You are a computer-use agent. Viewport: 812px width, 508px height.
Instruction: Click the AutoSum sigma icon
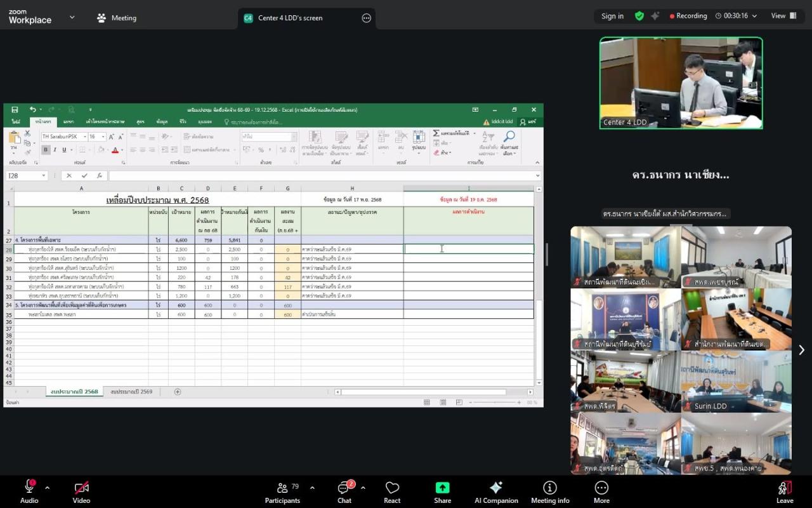point(436,133)
